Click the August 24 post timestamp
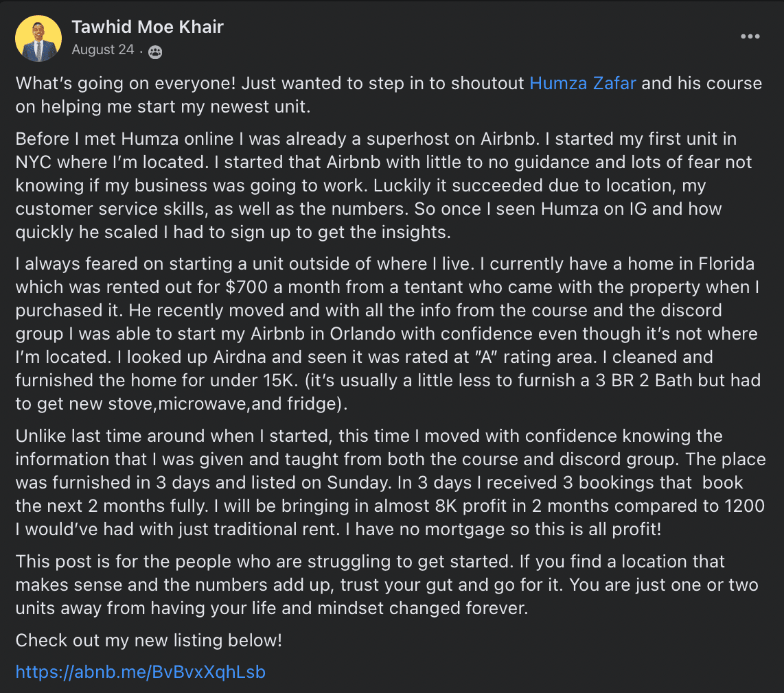Screen dimensions: 784x693 [103, 51]
